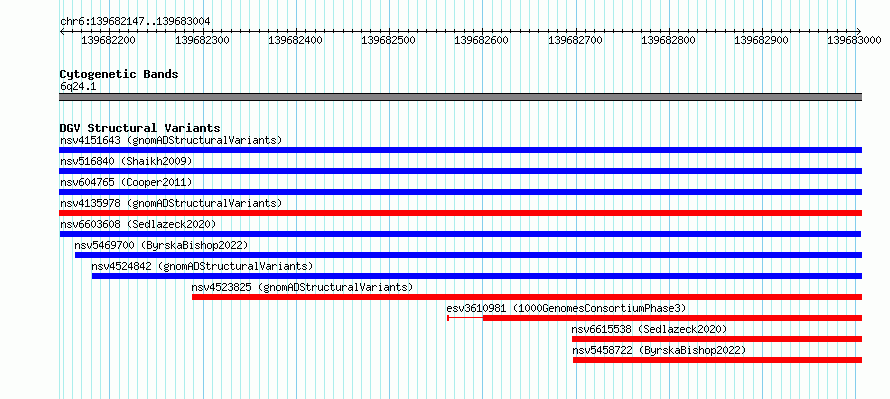This screenshot has width=890, height=399.
Task: Select the blue bar for nsv516840
Action: 460,171
